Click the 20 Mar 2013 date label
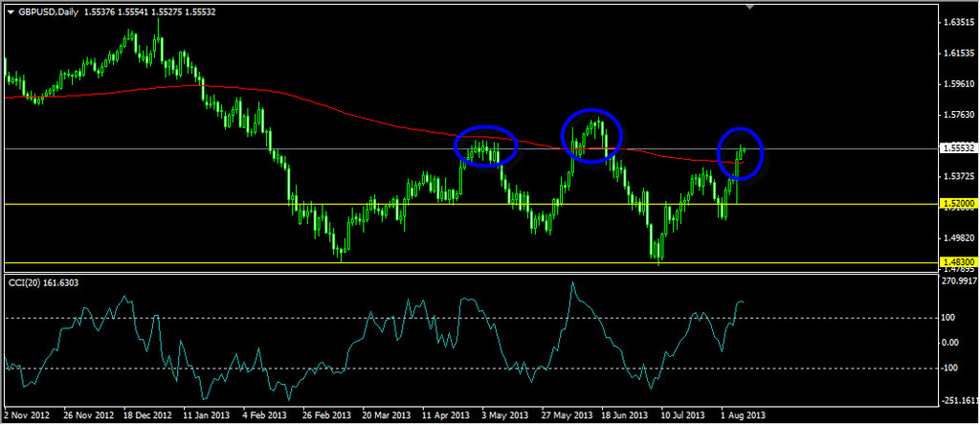 tap(385, 415)
